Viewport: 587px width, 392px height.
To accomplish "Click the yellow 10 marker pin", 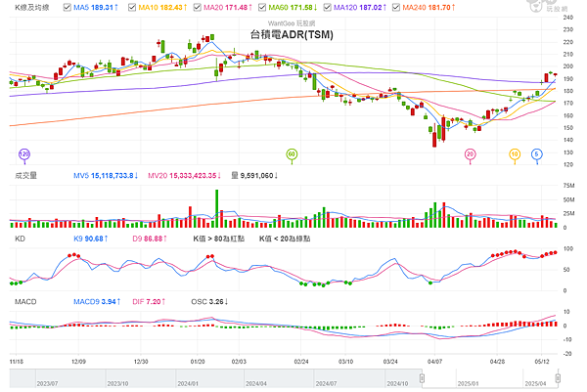I will pos(515,154).
